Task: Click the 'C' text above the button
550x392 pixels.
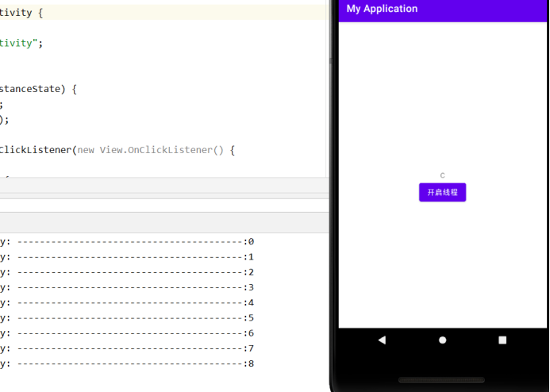Action: [442, 175]
